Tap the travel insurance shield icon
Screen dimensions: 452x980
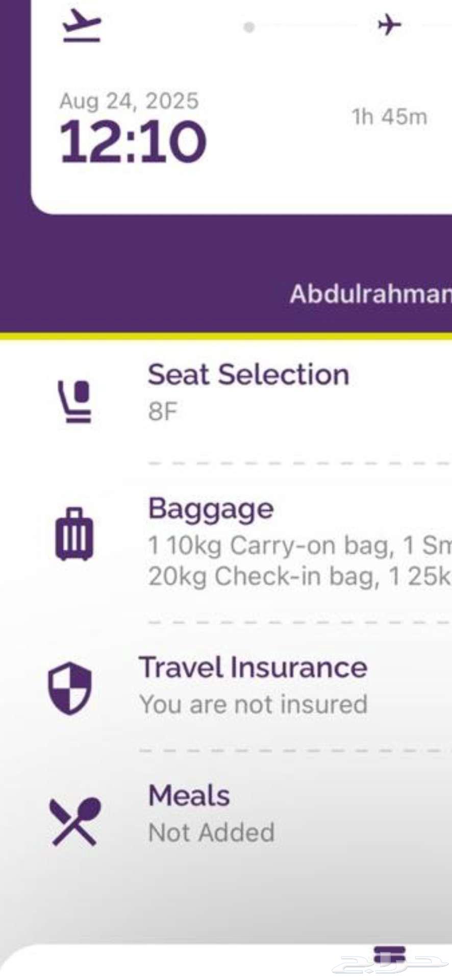click(x=69, y=688)
